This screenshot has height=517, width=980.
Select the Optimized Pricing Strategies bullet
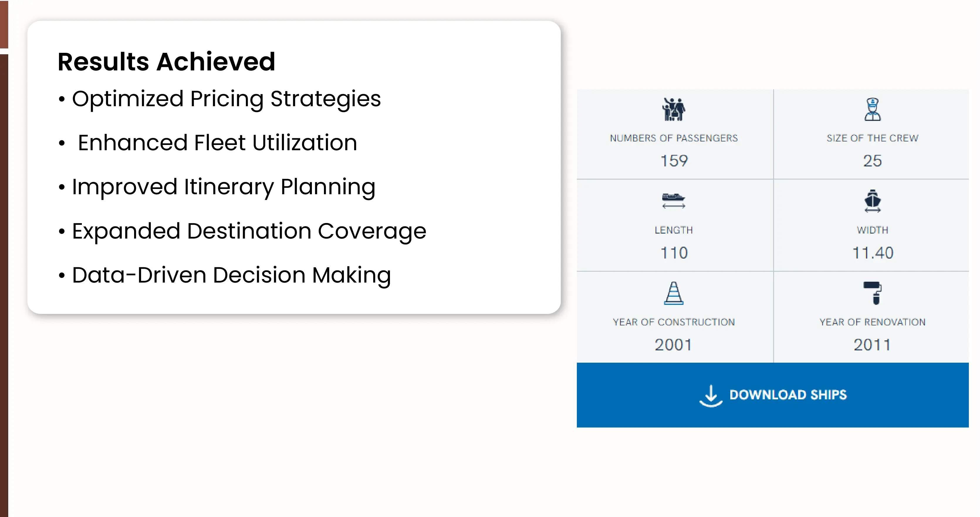(x=226, y=99)
